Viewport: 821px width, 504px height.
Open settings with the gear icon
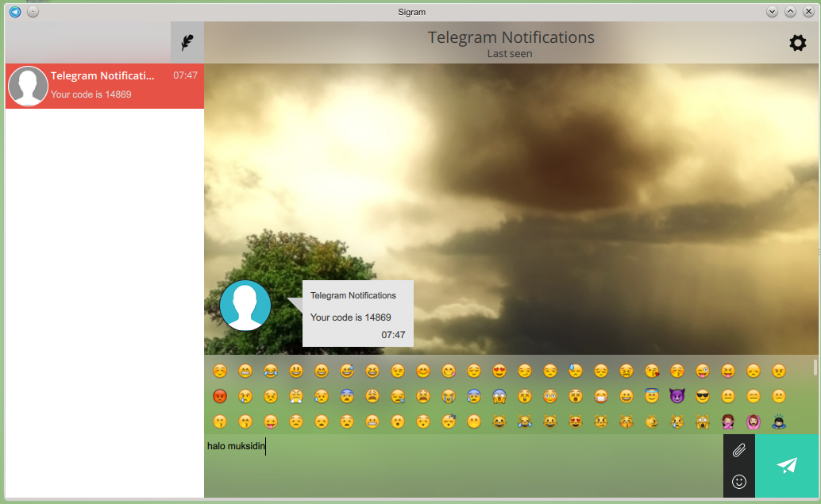click(x=797, y=43)
